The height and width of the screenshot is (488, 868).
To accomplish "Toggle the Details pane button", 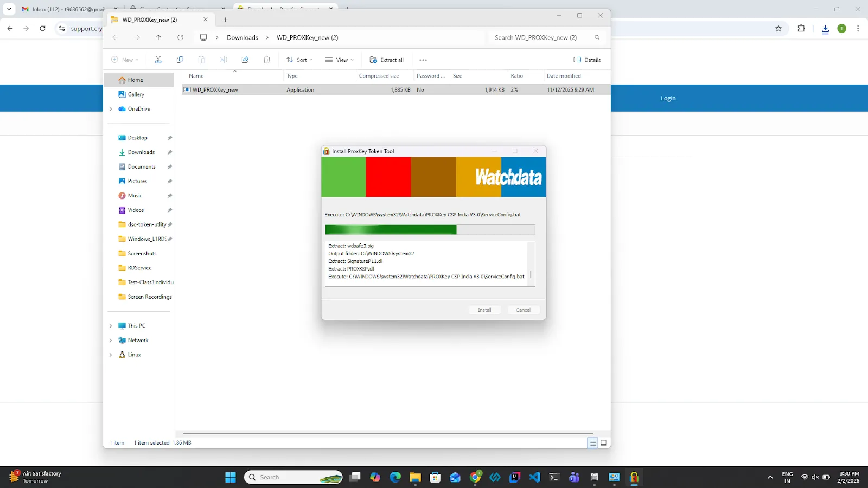I will [587, 60].
